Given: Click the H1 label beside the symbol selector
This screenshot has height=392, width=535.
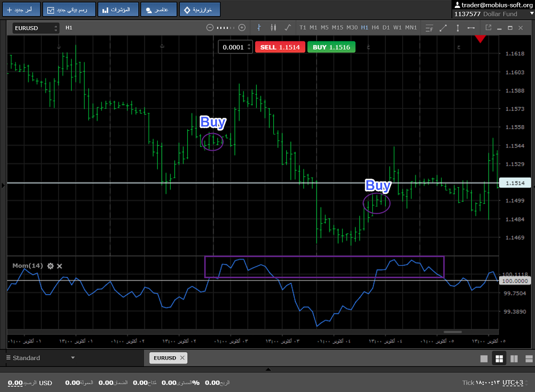Looking at the screenshot, I should (69, 28).
